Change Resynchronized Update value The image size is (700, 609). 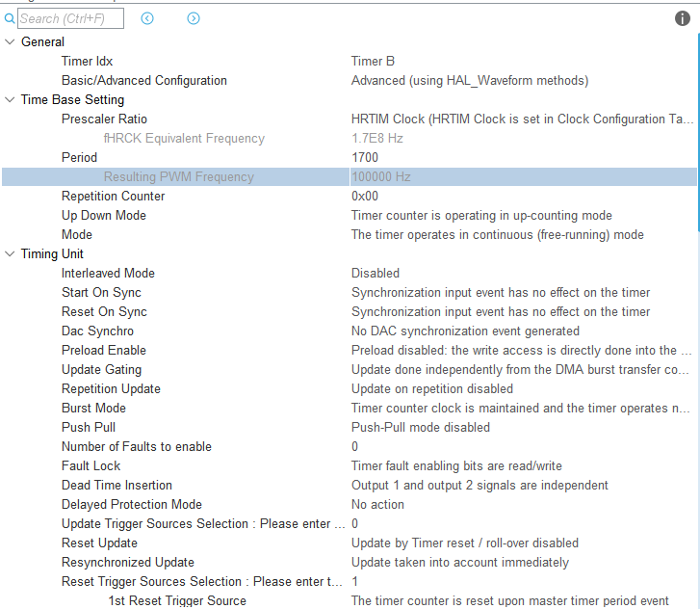click(x=460, y=562)
